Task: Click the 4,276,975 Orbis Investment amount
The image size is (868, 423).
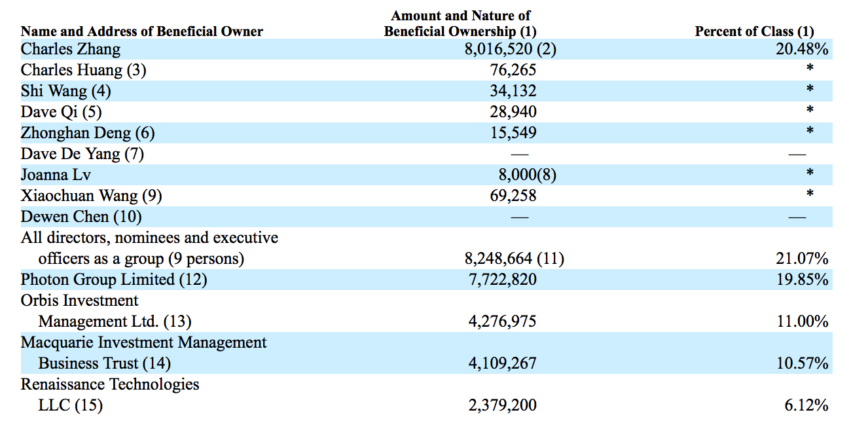Action: point(503,322)
